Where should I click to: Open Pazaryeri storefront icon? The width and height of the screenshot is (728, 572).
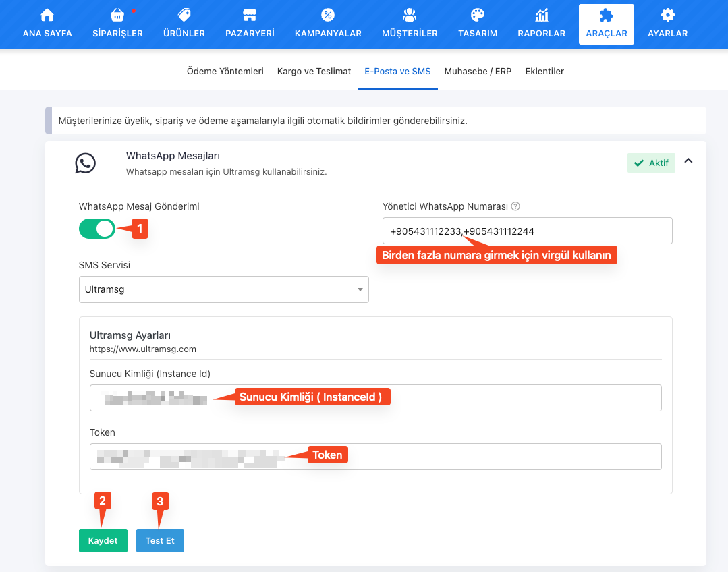coord(250,16)
